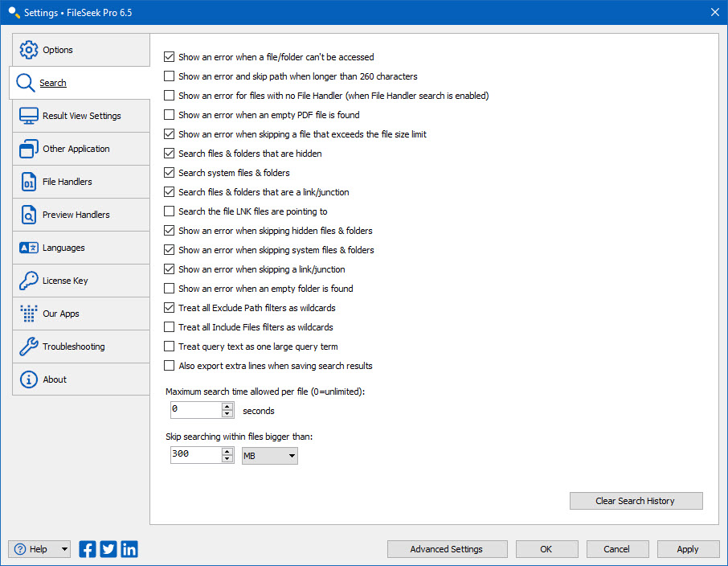Click the About info icon
728x566 pixels.
point(28,379)
